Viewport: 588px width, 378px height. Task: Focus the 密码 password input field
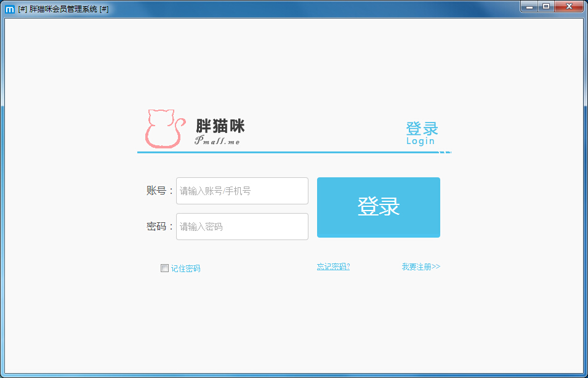(x=242, y=227)
